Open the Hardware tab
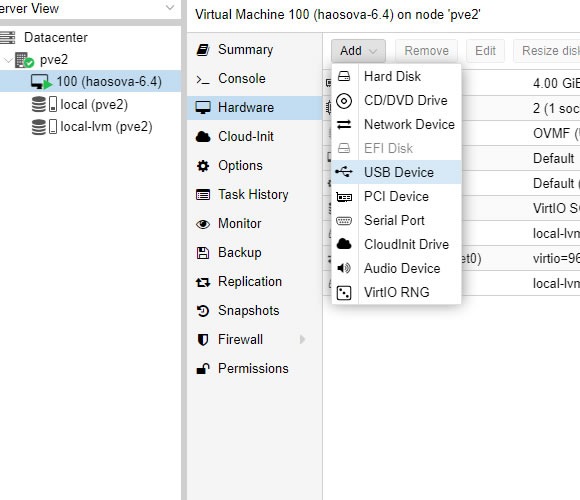The width and height of the screenshot is (580, 500). tap(254, 108)
